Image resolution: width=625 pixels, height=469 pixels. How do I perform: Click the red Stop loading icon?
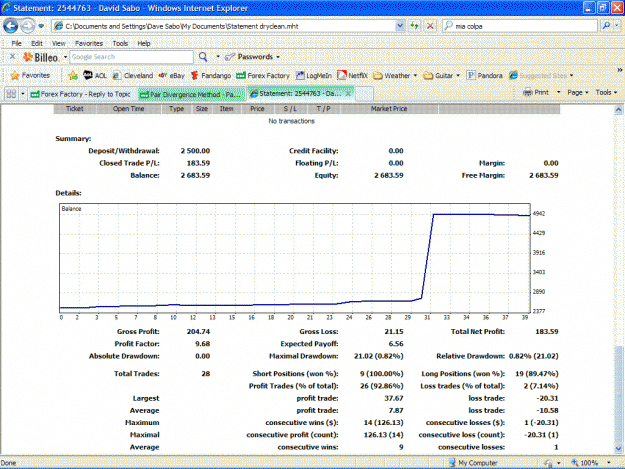coord(430,26)
